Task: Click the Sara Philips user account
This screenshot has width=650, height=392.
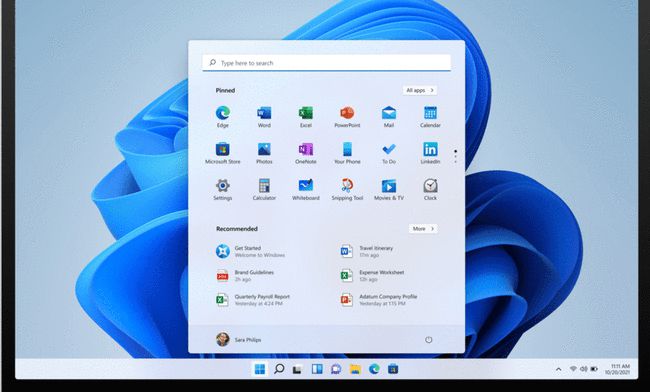Action: tap(238, 340)
